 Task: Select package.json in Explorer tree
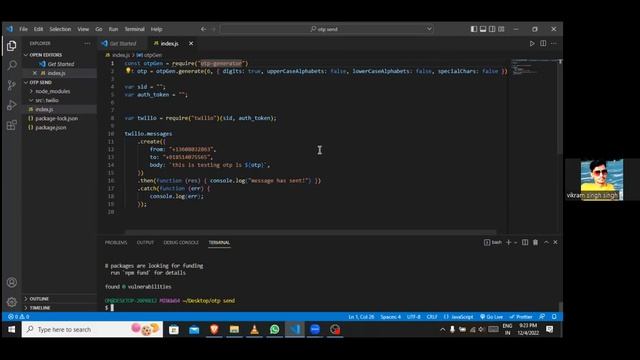click(51, 127)
